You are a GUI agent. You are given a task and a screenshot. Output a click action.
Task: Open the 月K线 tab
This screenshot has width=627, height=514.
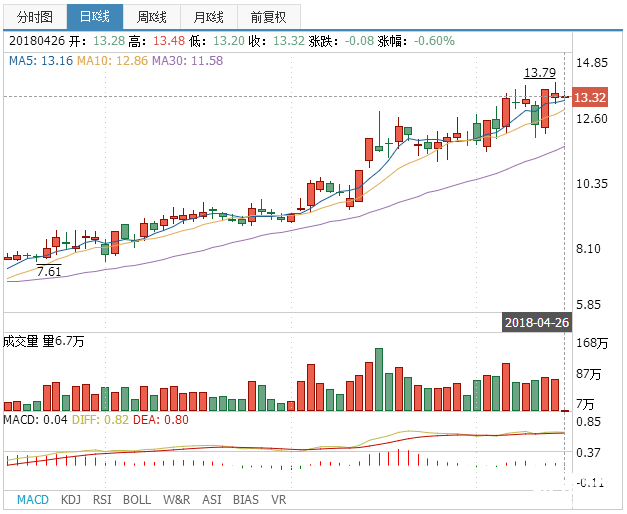click(x=209, y=17)
